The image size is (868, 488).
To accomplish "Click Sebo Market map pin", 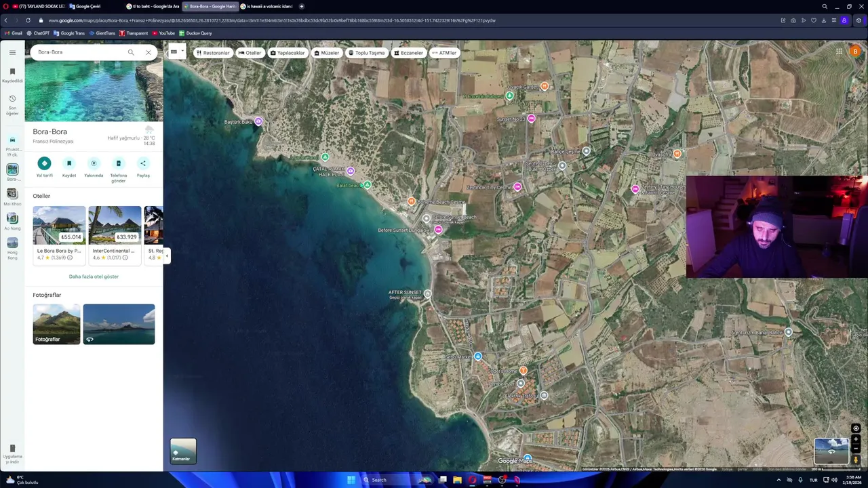I will pos(478,357).
